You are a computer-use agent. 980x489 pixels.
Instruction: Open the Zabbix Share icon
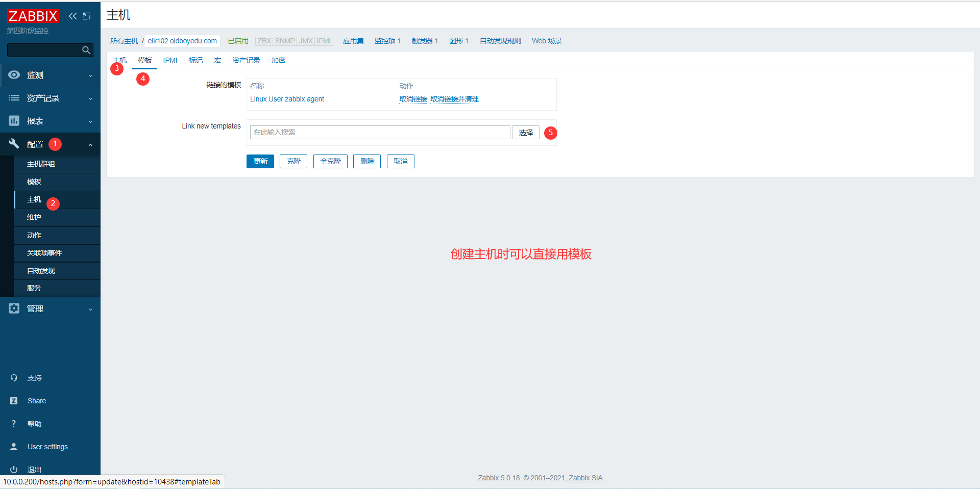(x=14, y=400)
